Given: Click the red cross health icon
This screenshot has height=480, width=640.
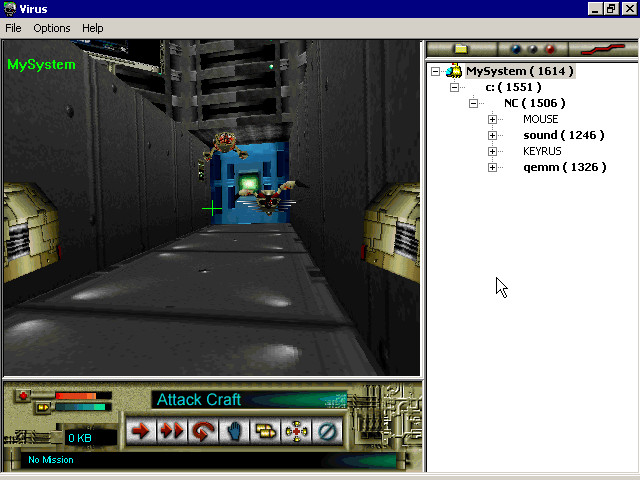Looking at the screenshot, I should [x=23, y=396].
